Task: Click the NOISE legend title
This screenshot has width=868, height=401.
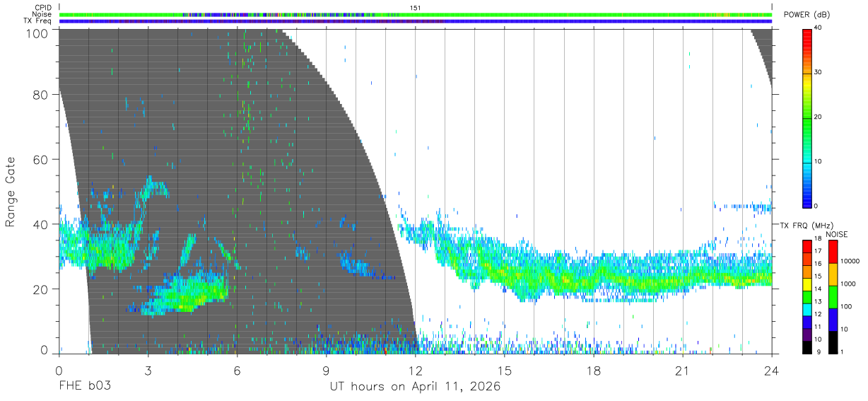Action: click(x=836, y=234)
